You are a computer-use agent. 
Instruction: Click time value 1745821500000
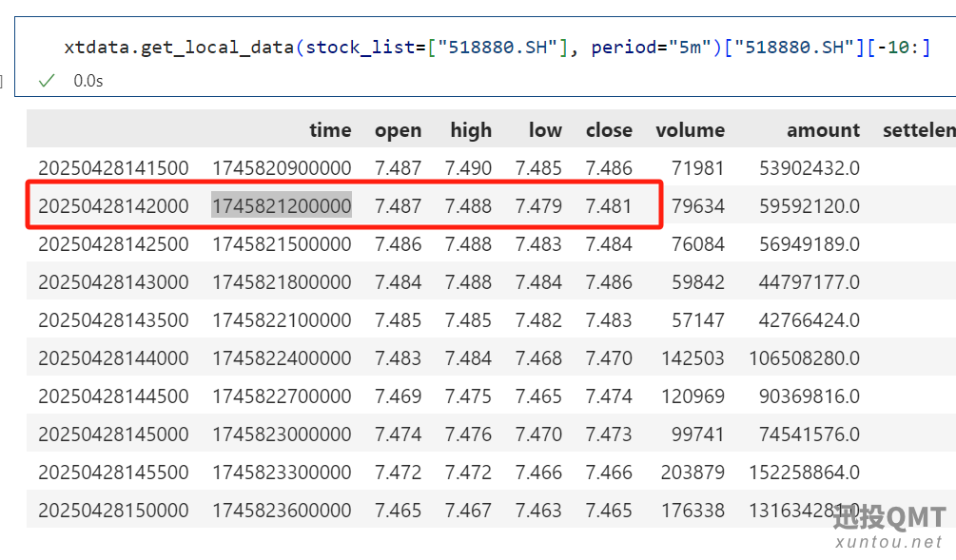[x=282, y=244]
